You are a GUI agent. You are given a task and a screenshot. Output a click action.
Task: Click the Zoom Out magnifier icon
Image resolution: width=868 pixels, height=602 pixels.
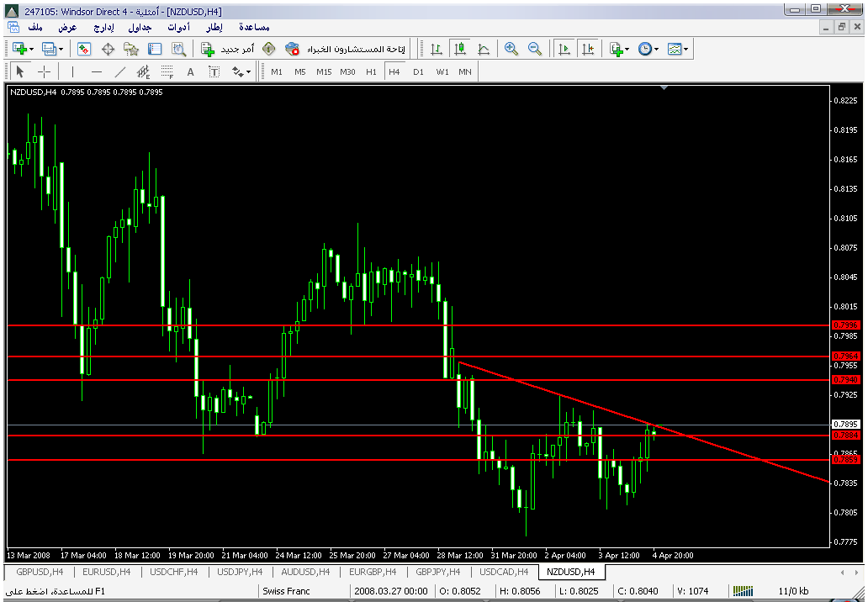[x=535, y=49]
